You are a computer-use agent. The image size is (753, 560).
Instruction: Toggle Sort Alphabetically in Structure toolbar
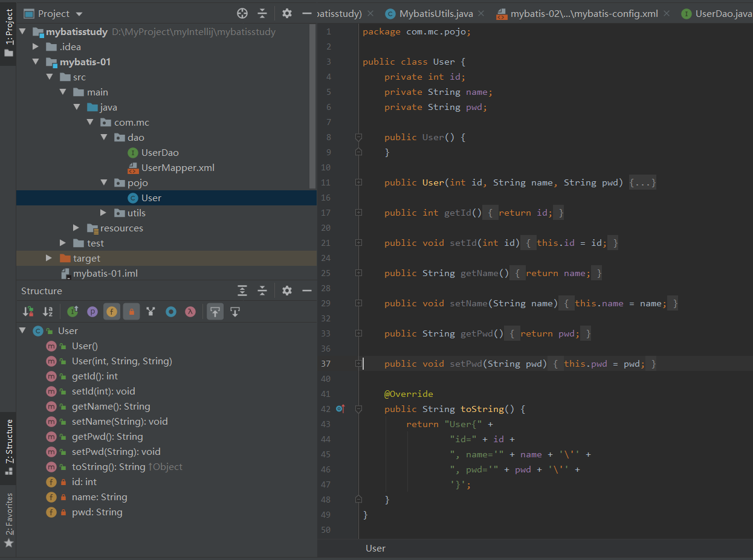48,312
